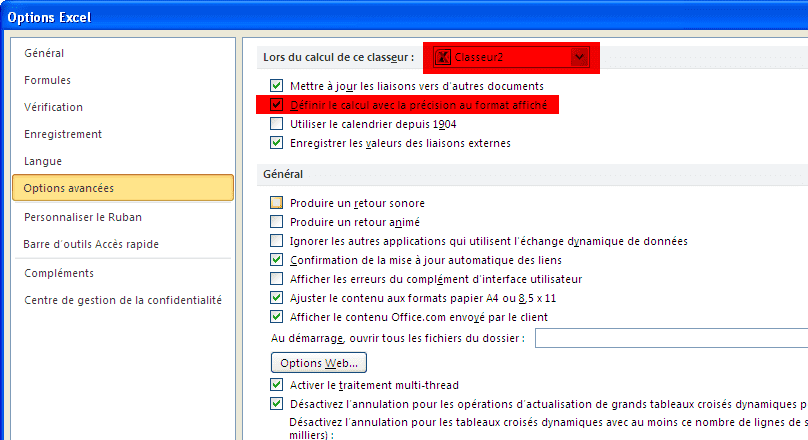808x440 pixels.
Task: Uncheck Mettre à jour les liaisons vers d'autres documents
Action: (x=276, y=86)
